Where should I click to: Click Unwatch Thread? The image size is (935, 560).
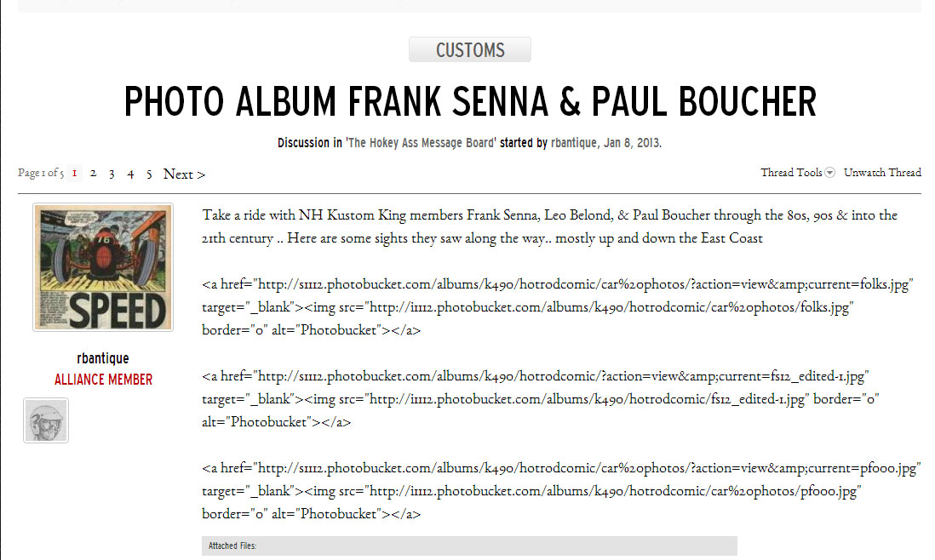(x=882, y=173)
